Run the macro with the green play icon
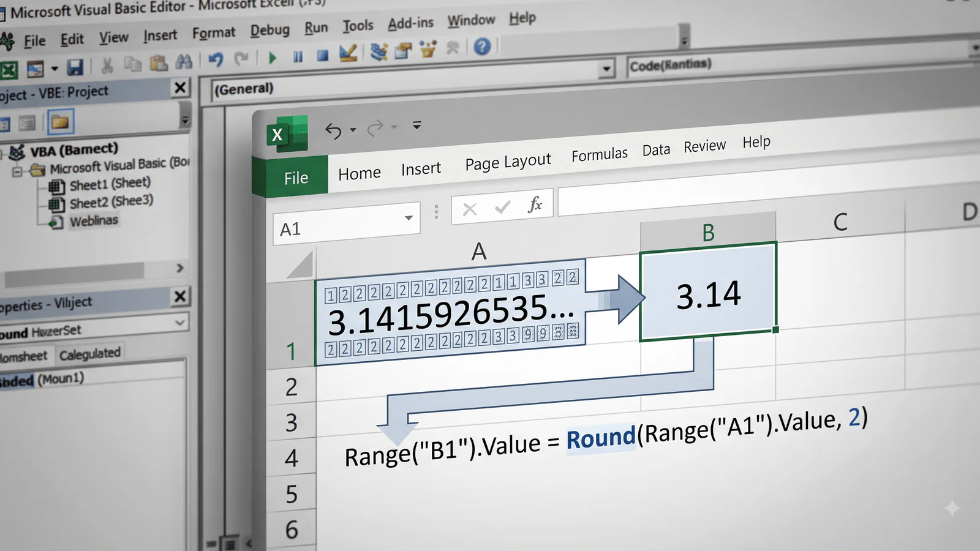Viewport: 980px width, 551px height. coord(273,58)
